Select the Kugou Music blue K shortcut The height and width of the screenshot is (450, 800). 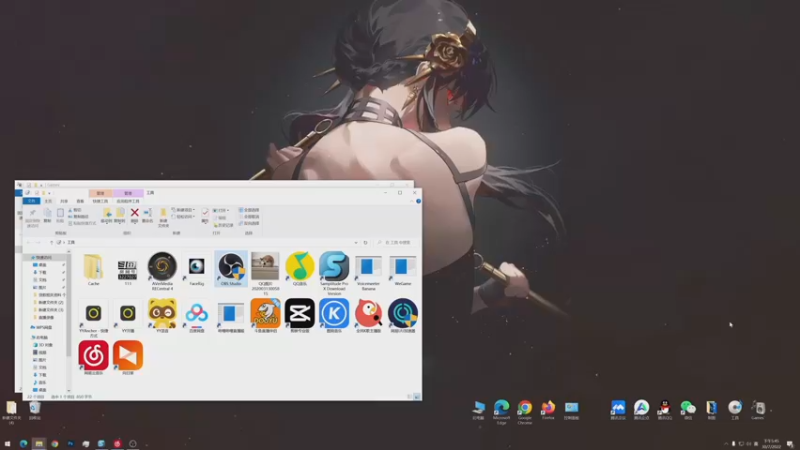334,316
